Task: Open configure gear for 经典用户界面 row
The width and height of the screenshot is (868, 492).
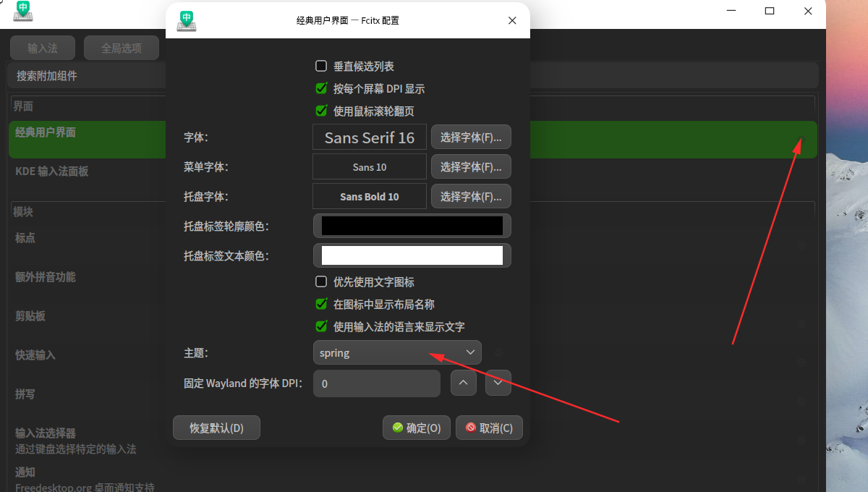Action: (801, 140)
